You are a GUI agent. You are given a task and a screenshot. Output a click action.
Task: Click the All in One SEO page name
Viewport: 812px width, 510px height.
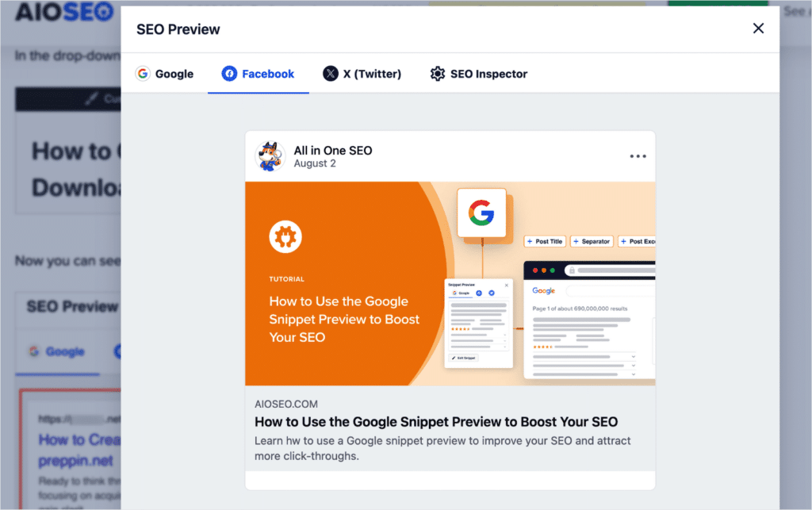click(333, 150)
